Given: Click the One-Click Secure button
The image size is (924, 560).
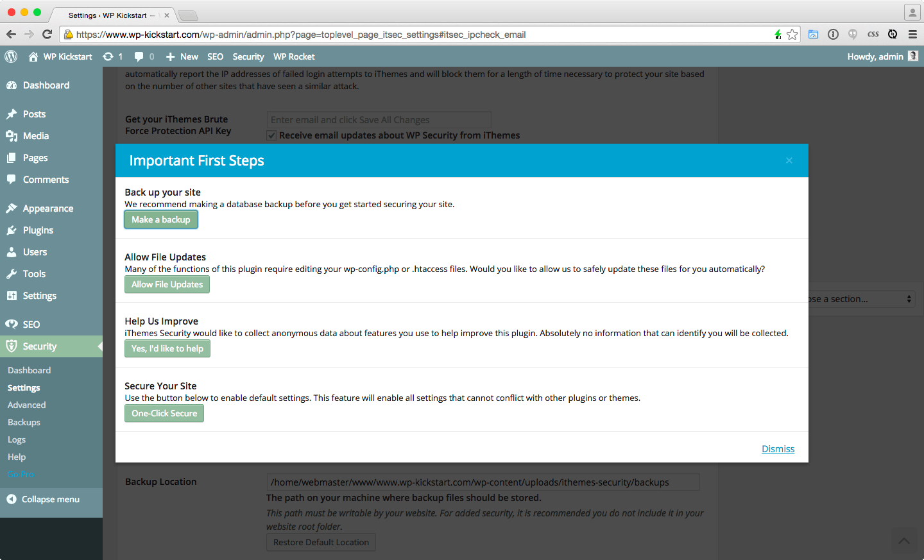Looking at the screenshot, I should [164, 413].
